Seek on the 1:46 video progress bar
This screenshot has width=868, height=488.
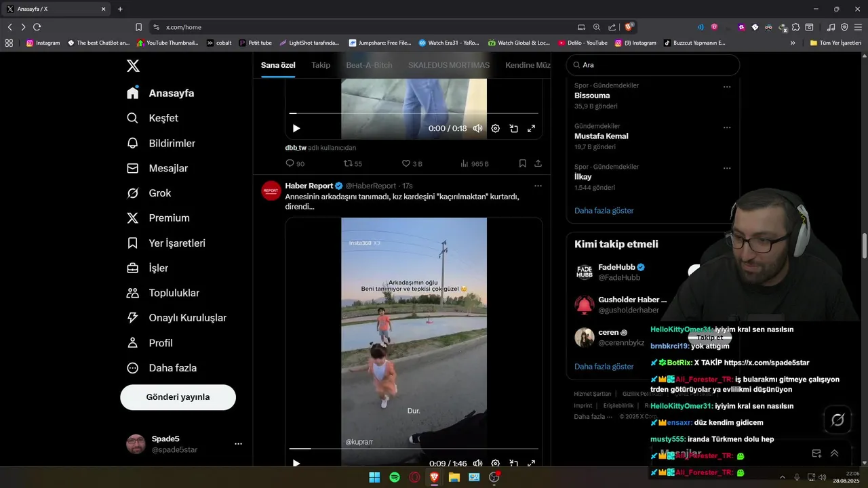coord(414,448)
